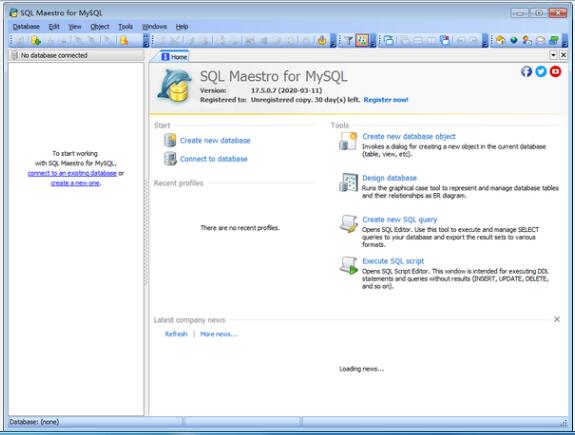
Task: Click the envelope mail toolbar icon
Action: coord(540,40)
